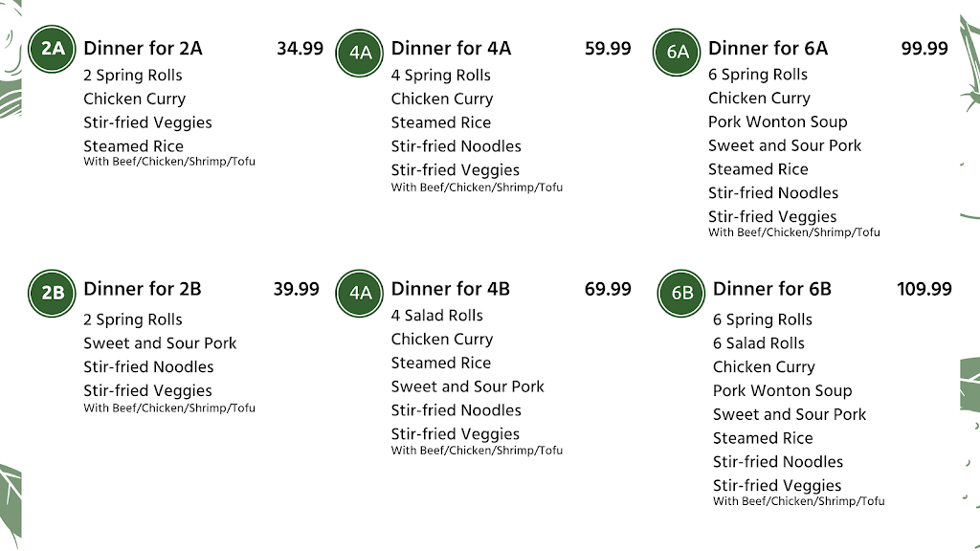Image resolution: width=980 pixels, height=551 pixels.
Task: Select the 99.99 price for Dinner 6A
Action: (x=924, y=49)
